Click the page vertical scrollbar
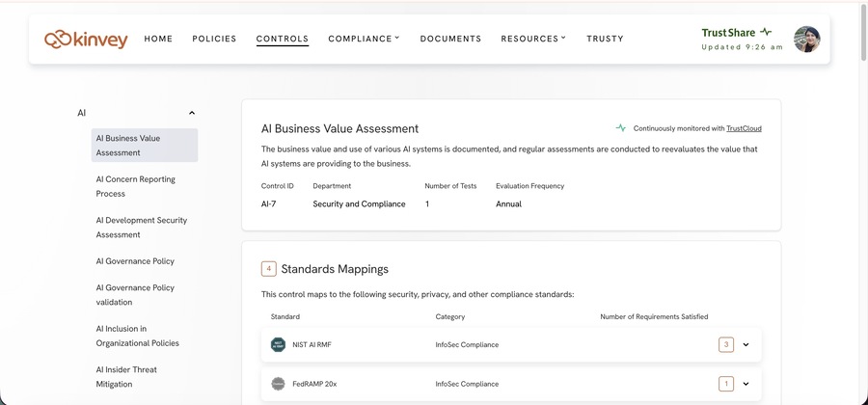Viewport: 868px width, 405px height. [x=863, y=33]
